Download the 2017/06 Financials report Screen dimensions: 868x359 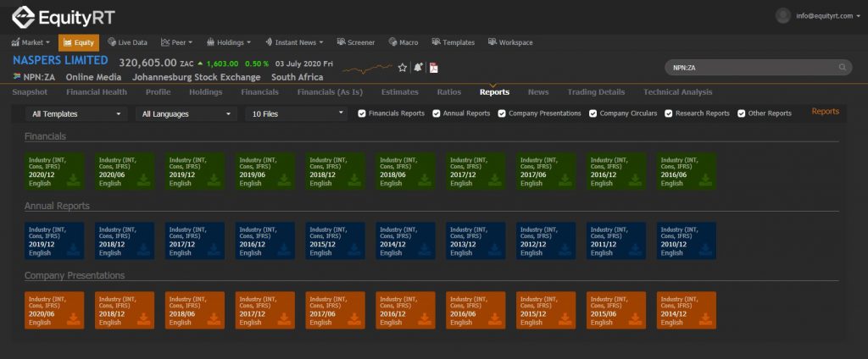tap(565, 179)
